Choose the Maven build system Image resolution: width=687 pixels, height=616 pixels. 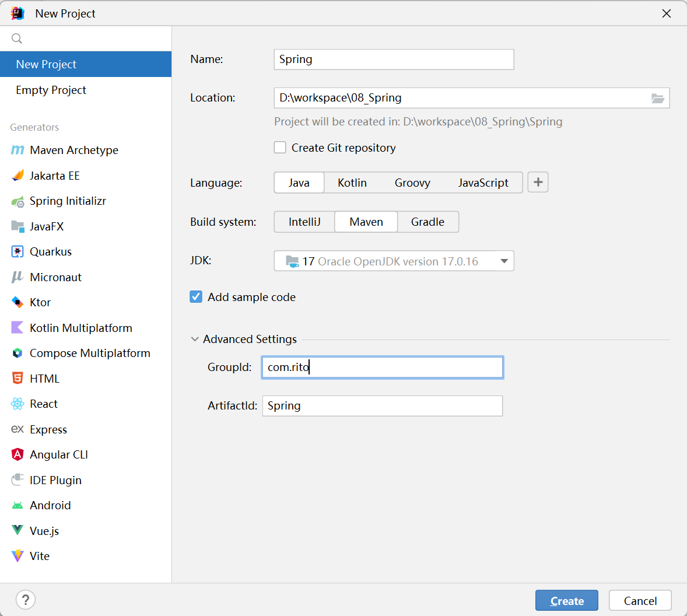pyautogui.click(x=366, y=222)
